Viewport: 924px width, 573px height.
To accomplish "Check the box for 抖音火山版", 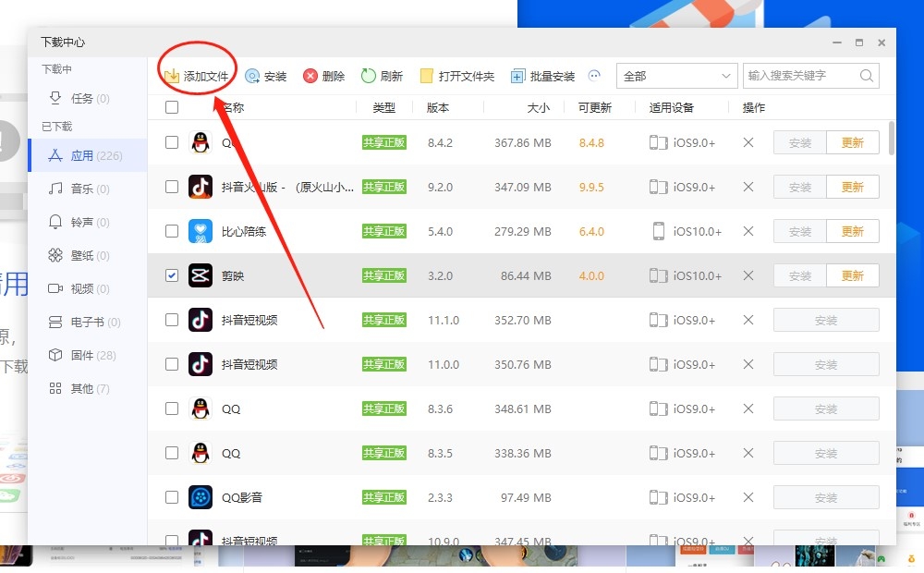I will [x=172, y=187].
